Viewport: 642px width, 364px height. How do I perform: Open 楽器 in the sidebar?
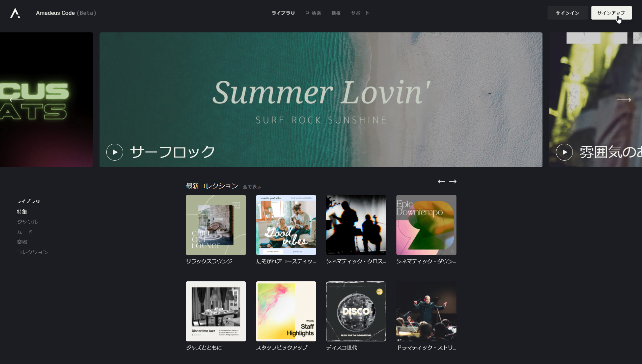pos(22,242)
